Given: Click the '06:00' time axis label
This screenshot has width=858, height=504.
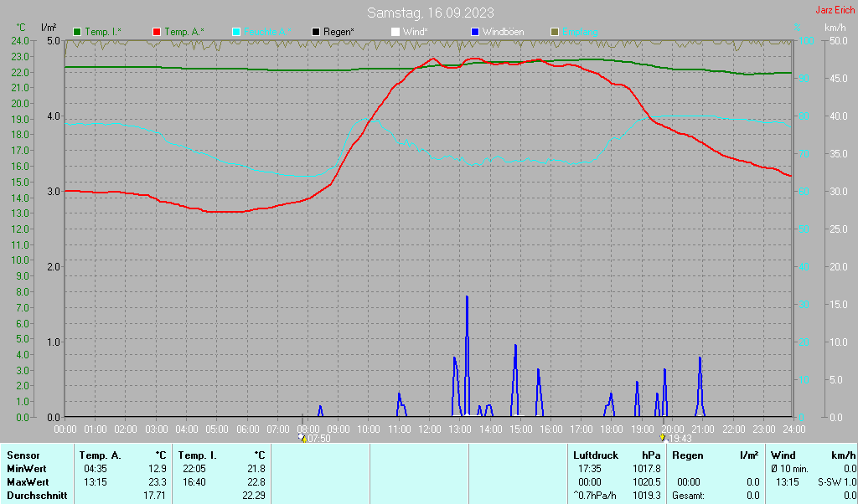Looking at the screenshot, I should [x=247, y=429].
